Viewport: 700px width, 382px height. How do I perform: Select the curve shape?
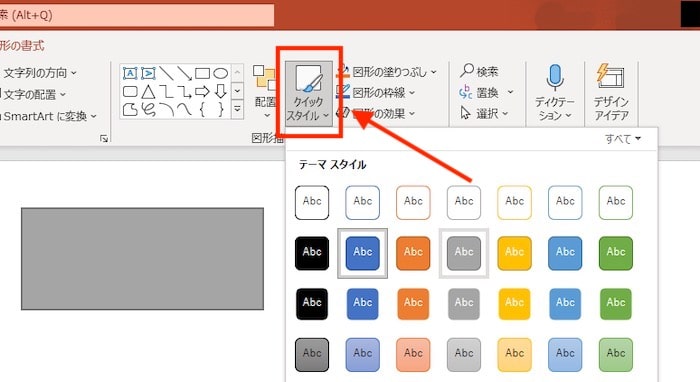point(184,109)
